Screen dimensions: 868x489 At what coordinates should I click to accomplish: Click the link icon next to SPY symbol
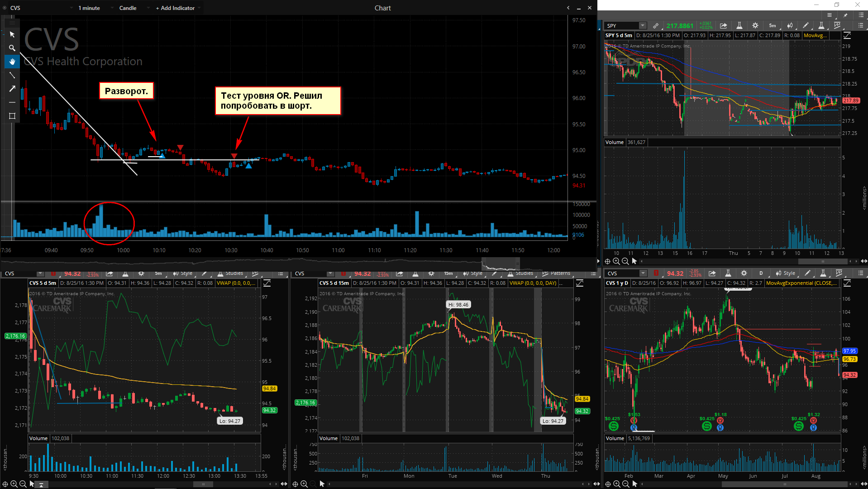click(x=655, y=25)
